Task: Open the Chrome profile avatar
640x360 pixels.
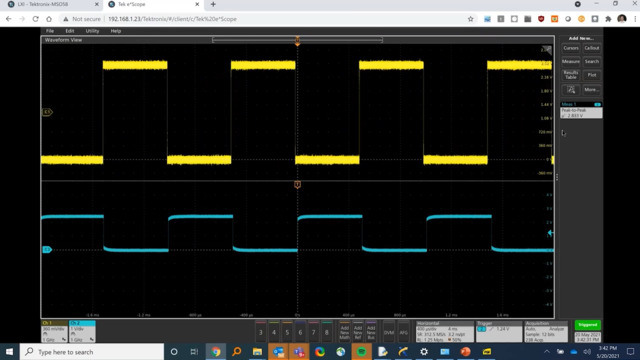Action: pos(622,19)
